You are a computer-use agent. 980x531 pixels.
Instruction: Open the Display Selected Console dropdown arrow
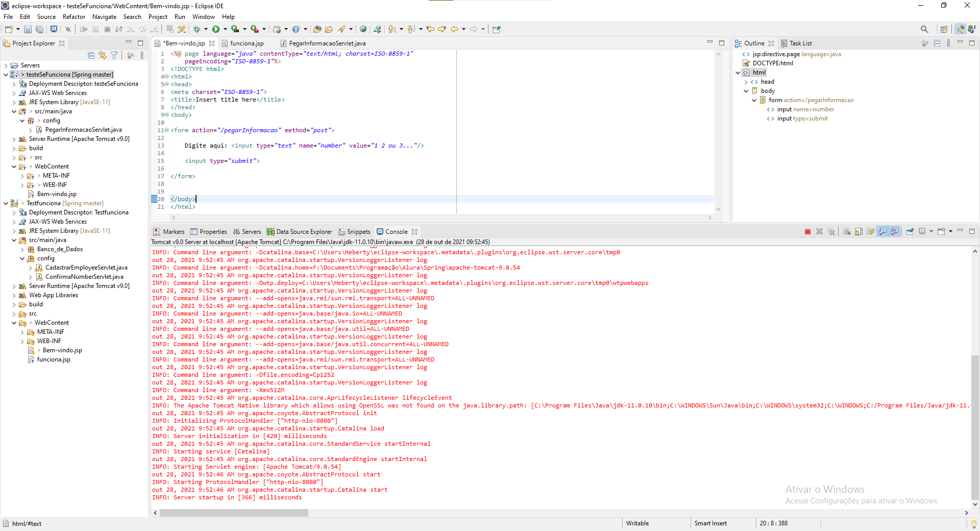(x=931, y=232)
